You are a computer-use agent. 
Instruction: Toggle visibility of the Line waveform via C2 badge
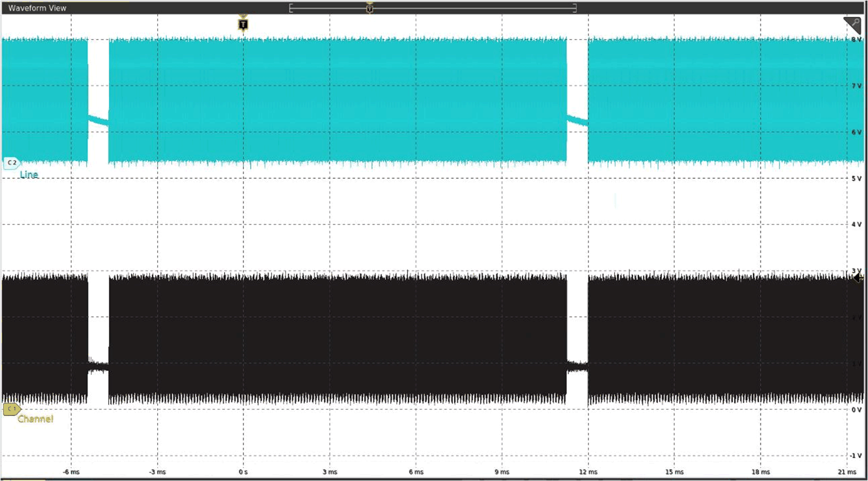point(12,162)
